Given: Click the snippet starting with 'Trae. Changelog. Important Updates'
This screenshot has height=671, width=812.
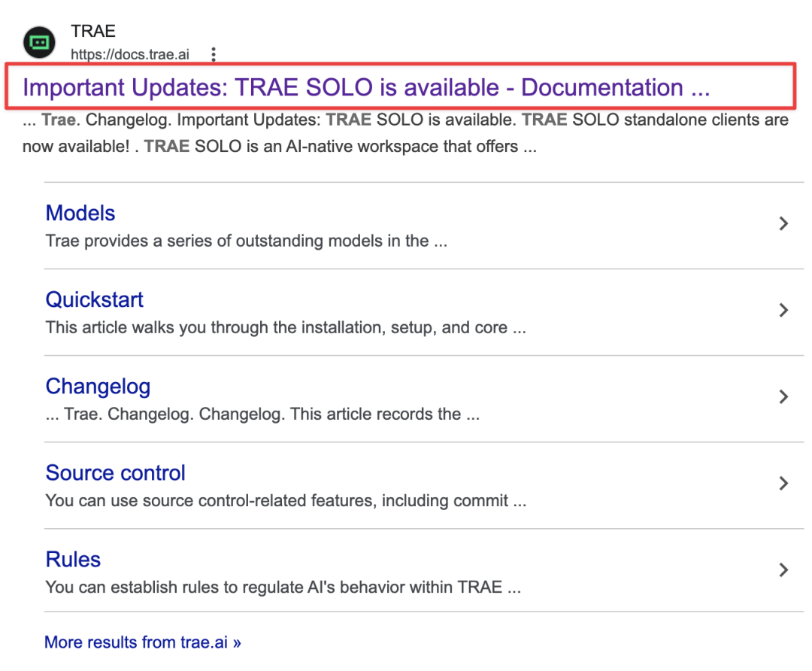Looking at the screenshot, I should (405, 133).
